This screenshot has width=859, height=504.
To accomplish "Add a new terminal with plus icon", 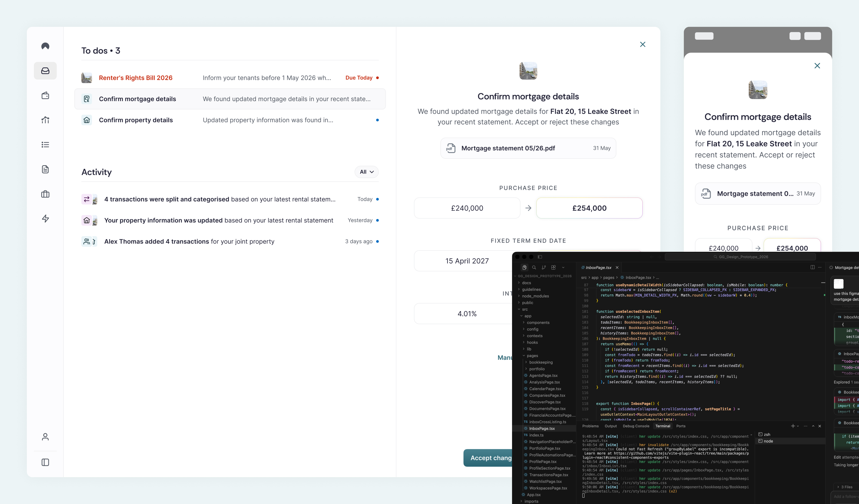I will (x=793, y=426).
